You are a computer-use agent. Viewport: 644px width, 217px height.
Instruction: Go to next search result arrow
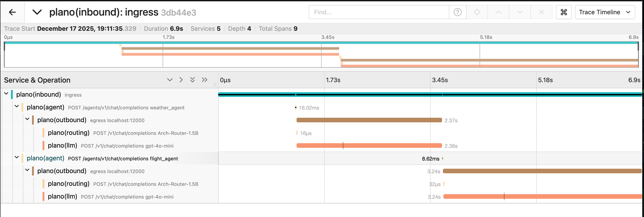(520, 12)
